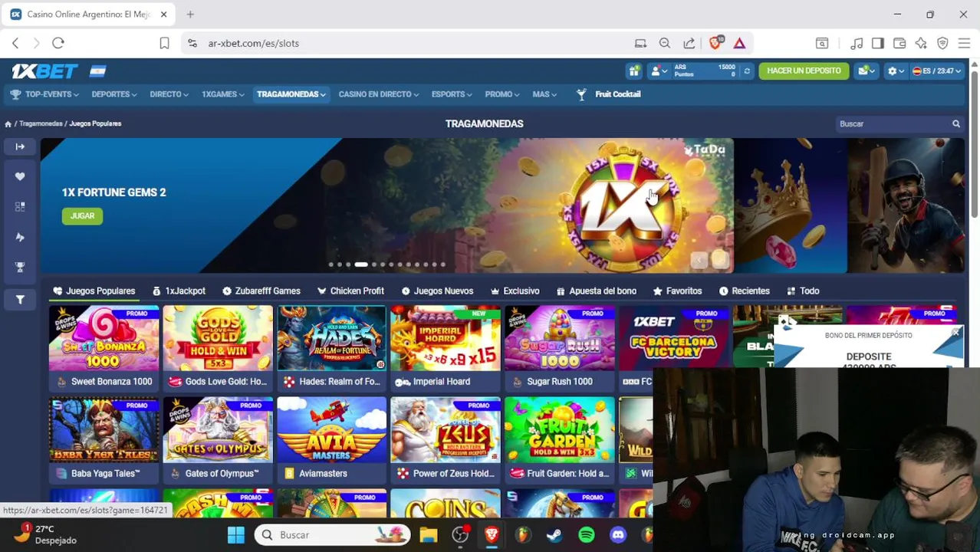Screen dimensions: 980x552
Task: Select the Recientes tab
Action: [x=744, y=291]
